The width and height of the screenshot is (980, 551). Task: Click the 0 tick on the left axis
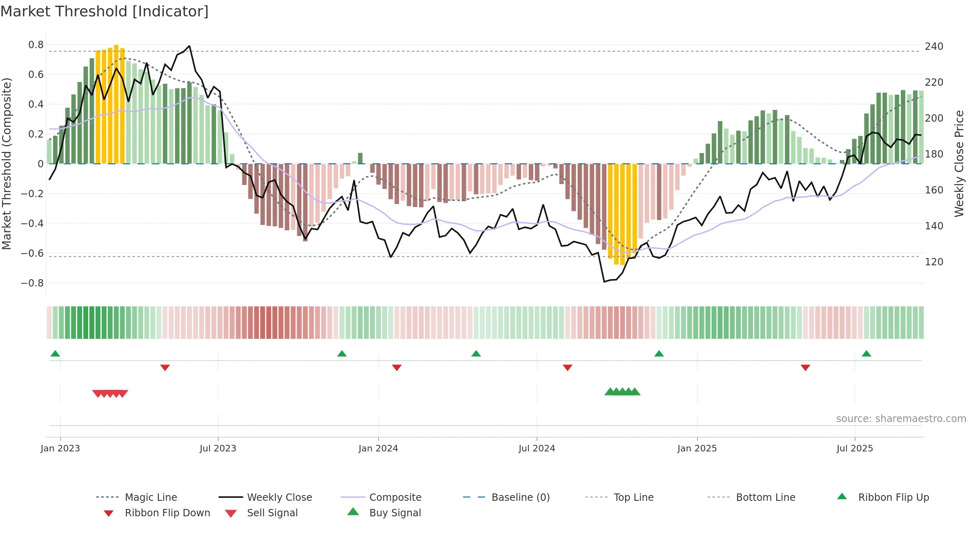pos(40,164)
